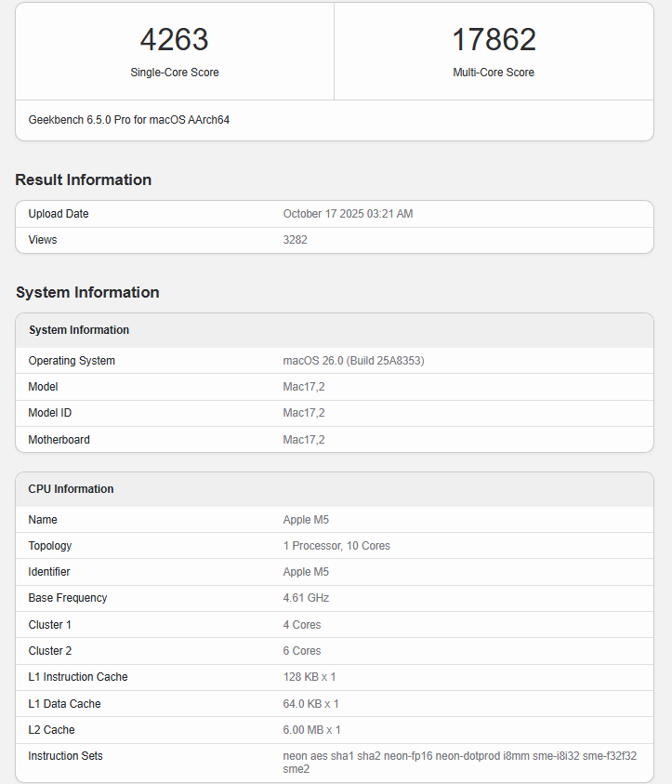Click the 'Topology' row label
The width and height of the screenshot is (672, 784).
[x=50, y=546]
